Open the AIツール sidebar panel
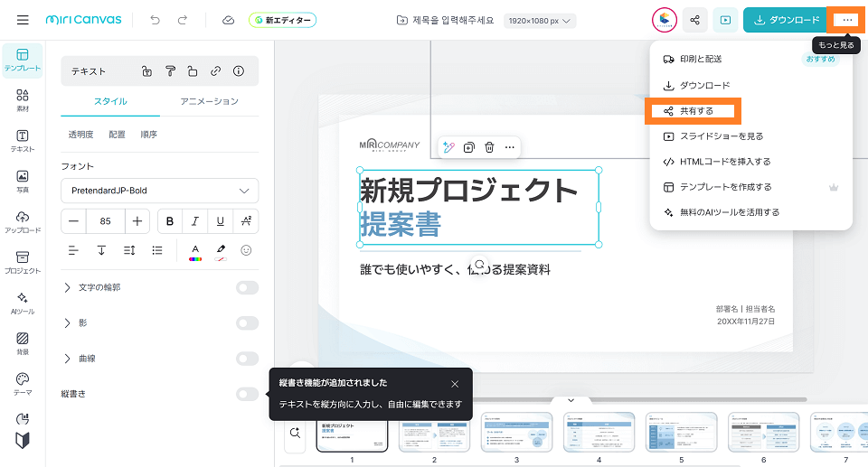Viewport: 868px width, 467px height. point(23,303)
